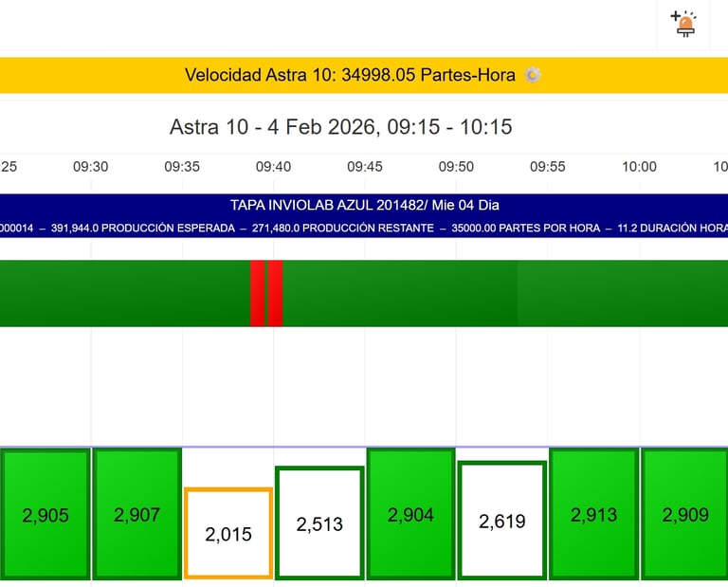Click the 09:35 time axis label
Image resolution: width=728 pixels, height=587 pixels.
click(182, 167)
